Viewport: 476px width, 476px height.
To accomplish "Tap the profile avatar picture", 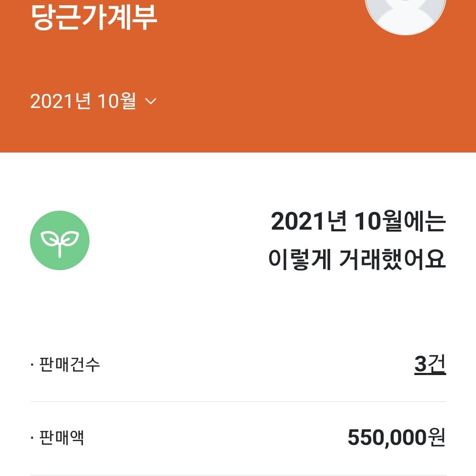I will coord(405,13).
